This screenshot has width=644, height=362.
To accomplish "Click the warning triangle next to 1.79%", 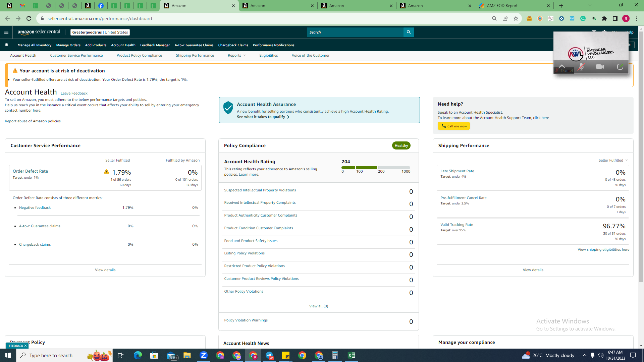I will (x=106, y=172).
